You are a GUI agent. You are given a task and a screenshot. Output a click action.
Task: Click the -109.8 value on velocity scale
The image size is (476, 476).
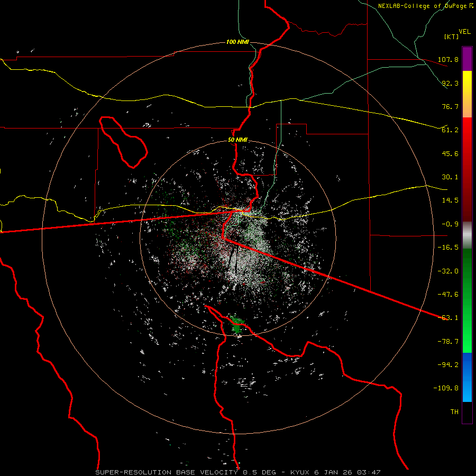pos(446,388)
